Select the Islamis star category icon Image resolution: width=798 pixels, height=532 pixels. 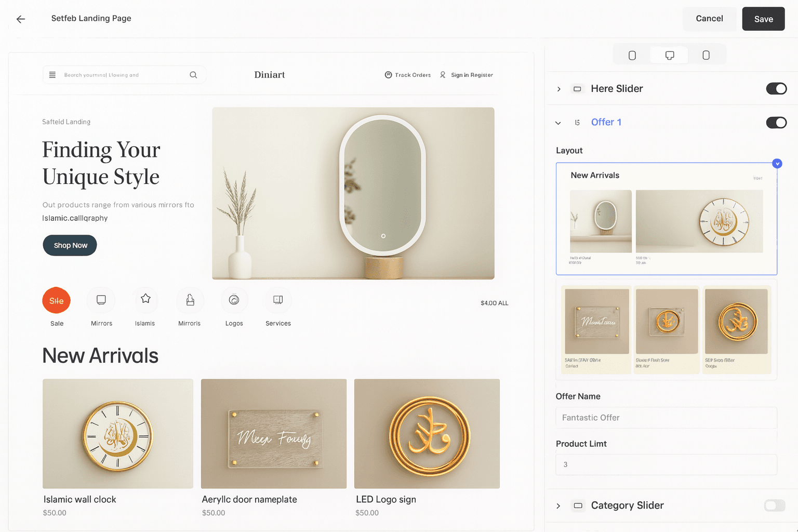[145, 299]
